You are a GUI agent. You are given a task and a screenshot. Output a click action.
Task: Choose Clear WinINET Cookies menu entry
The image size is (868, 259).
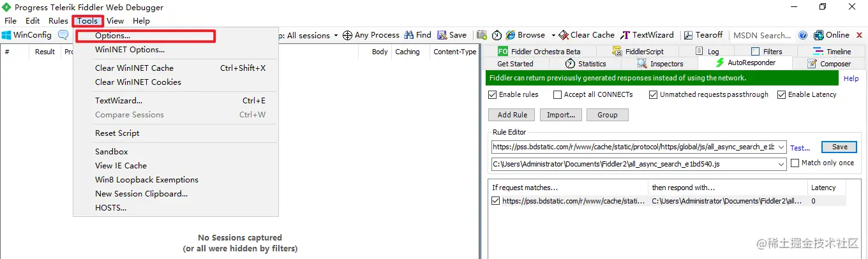(x=138, y=82)
